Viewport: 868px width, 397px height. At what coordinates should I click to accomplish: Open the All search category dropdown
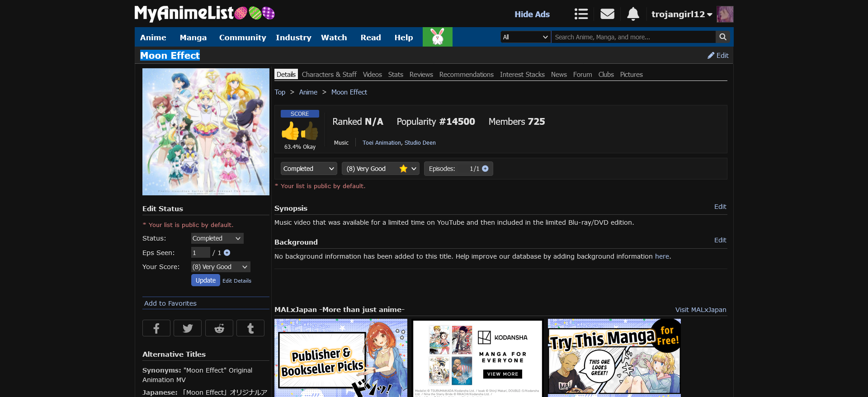(x=525, y=37)
